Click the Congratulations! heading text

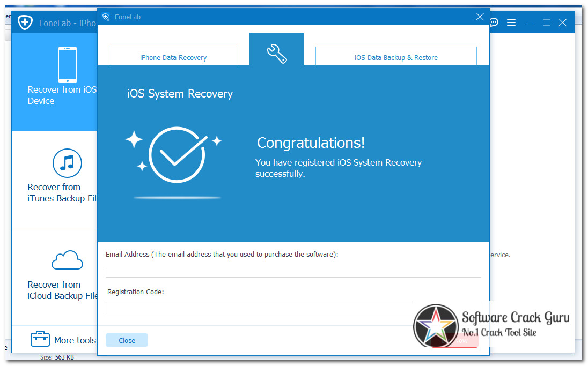(311, 143)
